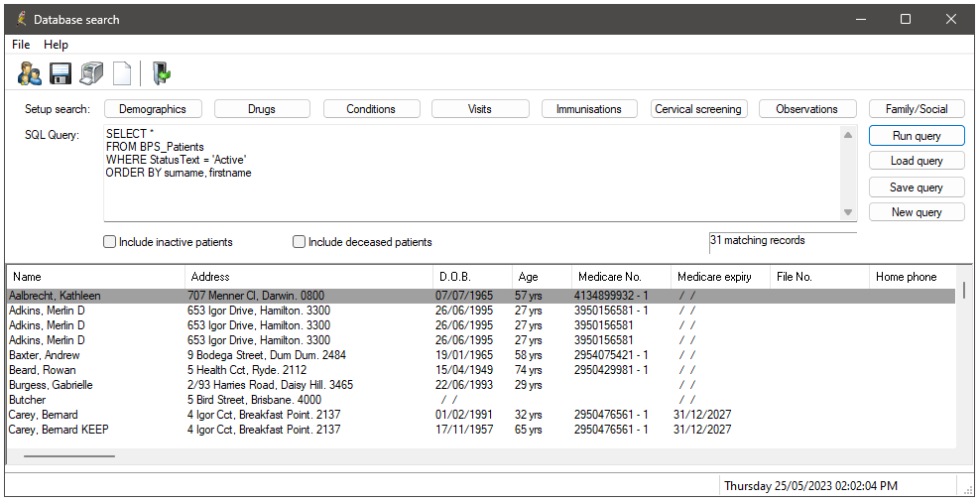Enable Include inactive patients checkbox
The height and width of the screenshot is (502, 980).
click(x=109, y=241)
